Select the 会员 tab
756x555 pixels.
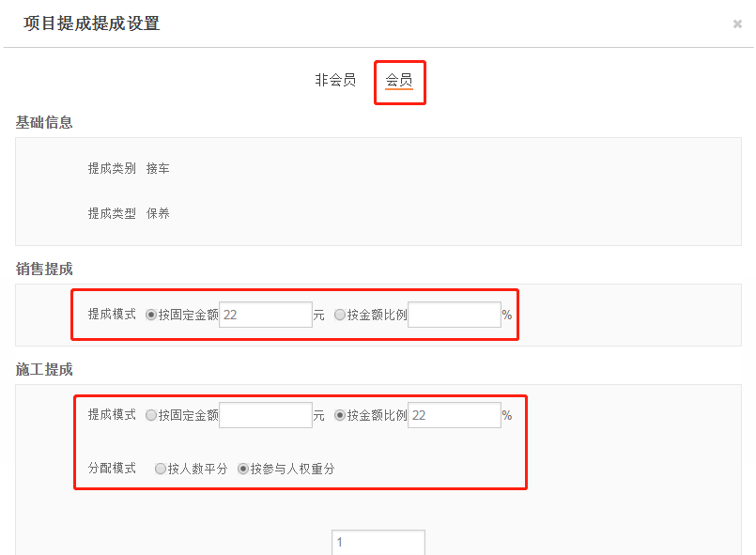[399, 81]
